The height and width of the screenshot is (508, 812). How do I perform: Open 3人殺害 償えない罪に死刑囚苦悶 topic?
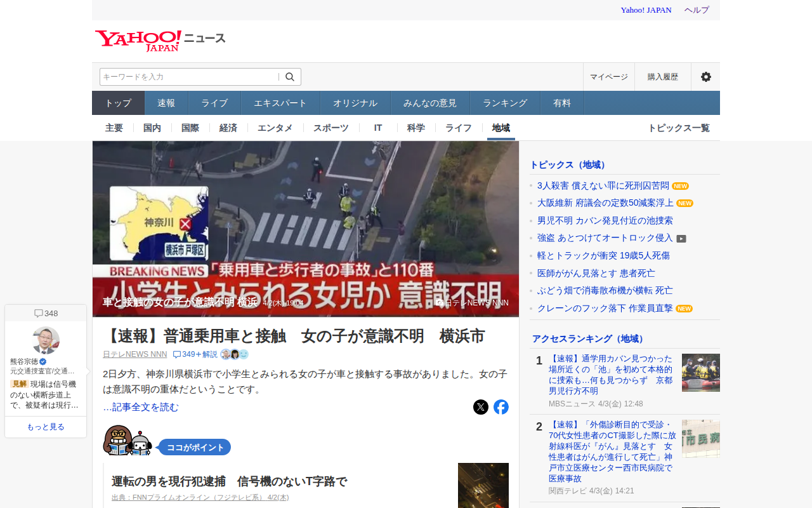(603, 186)
